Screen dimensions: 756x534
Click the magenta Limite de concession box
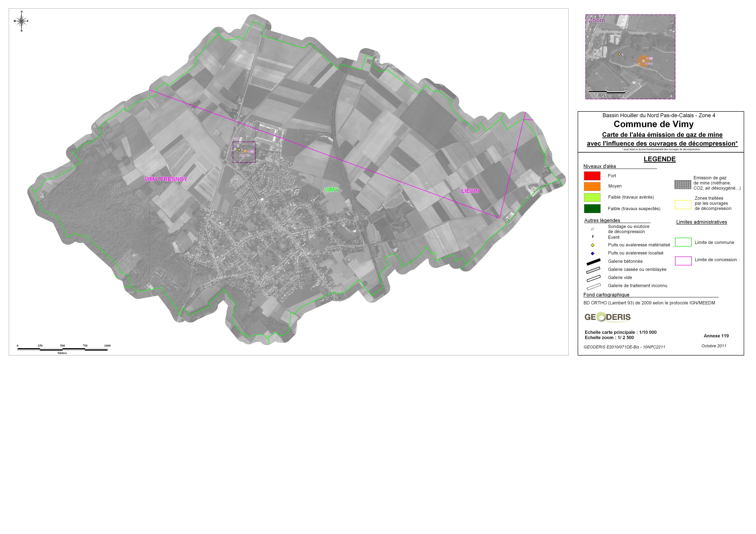(683, 261)
